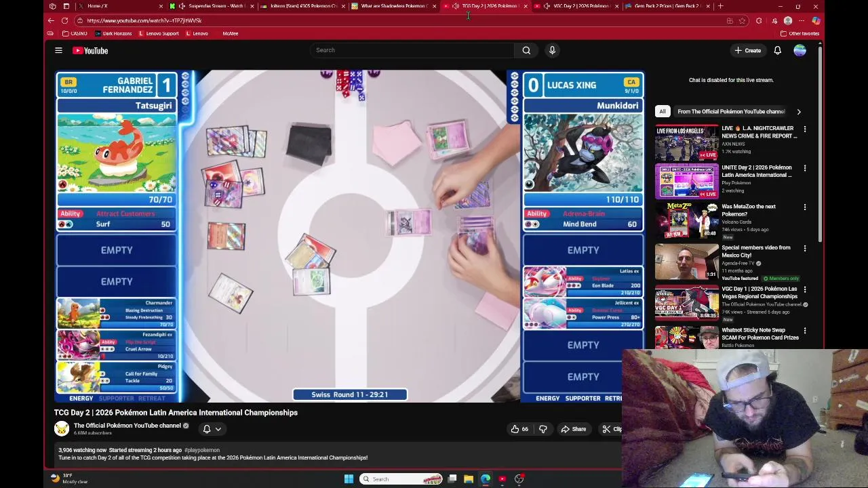
Task: Click the Pokémon channel avatar
Action: click(x=62, y=428)
